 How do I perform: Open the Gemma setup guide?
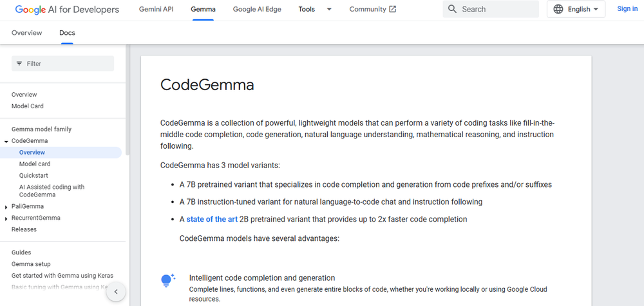tap(31, 264)
